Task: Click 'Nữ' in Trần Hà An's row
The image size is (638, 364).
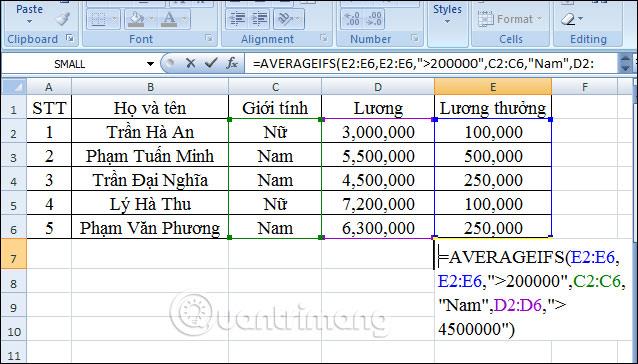Action: pos(275,131)
